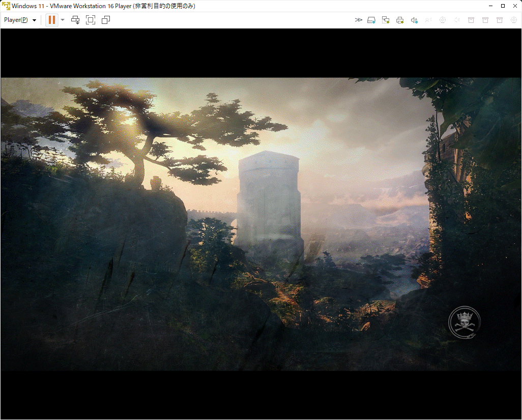The width and height of the screenshot is (522, 420).
Task: Expand the power options arrow beside pause
Action: tap(63, 20)
